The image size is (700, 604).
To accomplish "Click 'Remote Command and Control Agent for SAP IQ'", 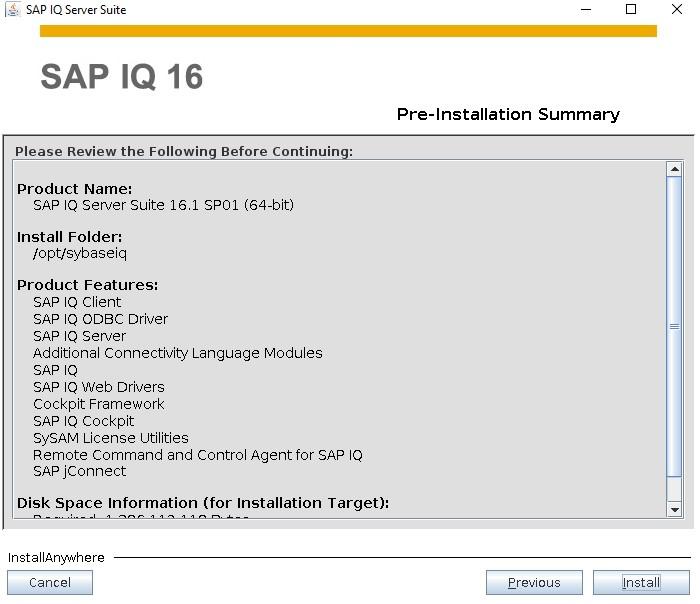I will 198,455.
